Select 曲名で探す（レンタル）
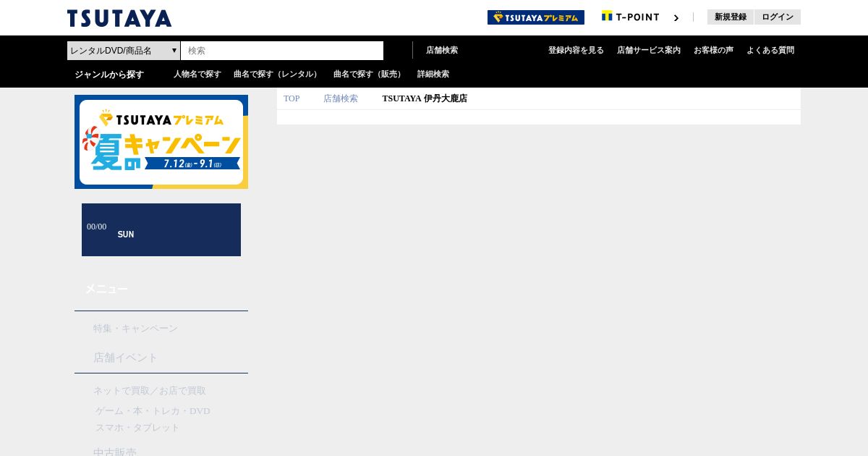Screen dimensions: 868x456 point(277,74)
